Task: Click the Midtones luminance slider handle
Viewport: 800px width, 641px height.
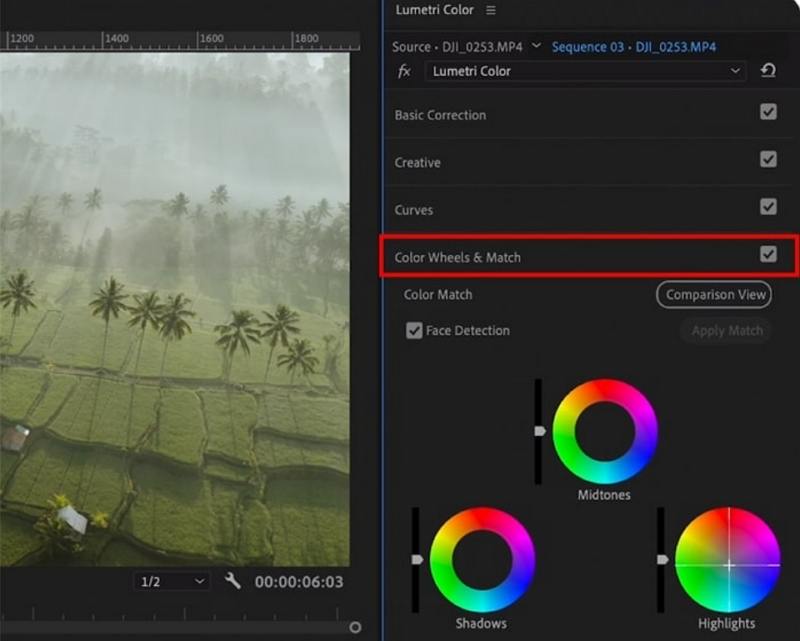Action: coord(540,431)
